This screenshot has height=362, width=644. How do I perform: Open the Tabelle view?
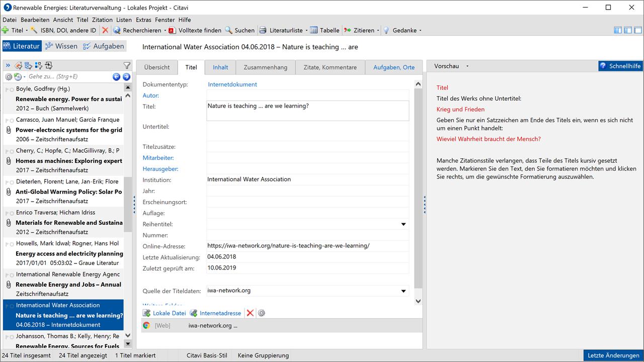click(325, 30)
